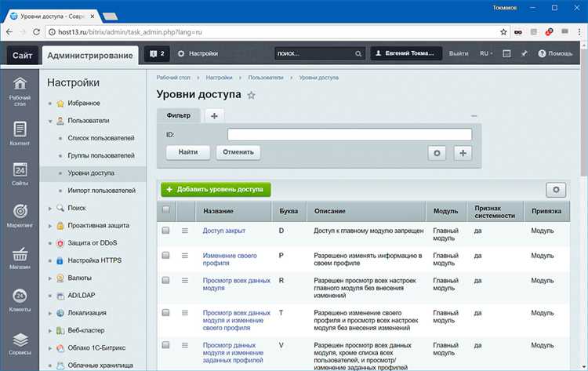The width and height of the screenshot is (588, 371).
Task: Check the Изменение своего профиля row checkbox
Action: [x=165, y=255]
